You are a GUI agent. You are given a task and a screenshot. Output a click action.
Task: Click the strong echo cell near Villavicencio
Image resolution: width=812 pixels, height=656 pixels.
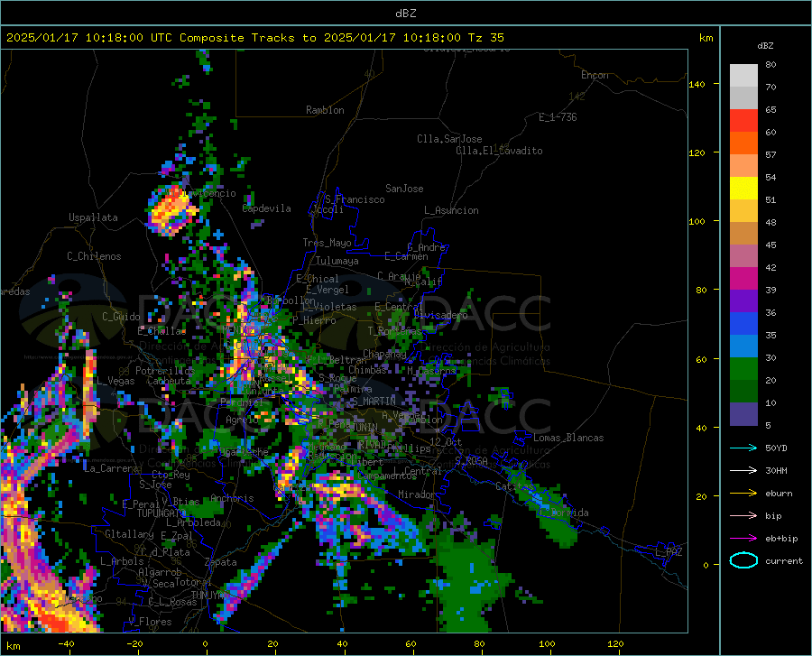pyautogui.click(x=172, y=211)
